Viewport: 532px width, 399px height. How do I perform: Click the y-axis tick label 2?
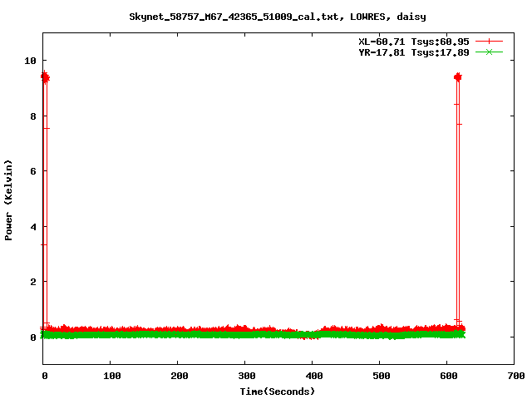(x=33, y=282)
